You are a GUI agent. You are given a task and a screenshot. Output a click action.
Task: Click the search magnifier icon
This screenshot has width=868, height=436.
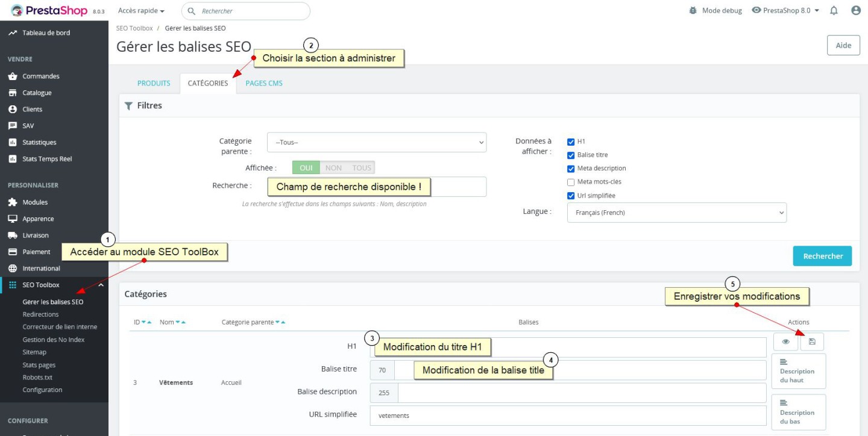coord(192,11)
